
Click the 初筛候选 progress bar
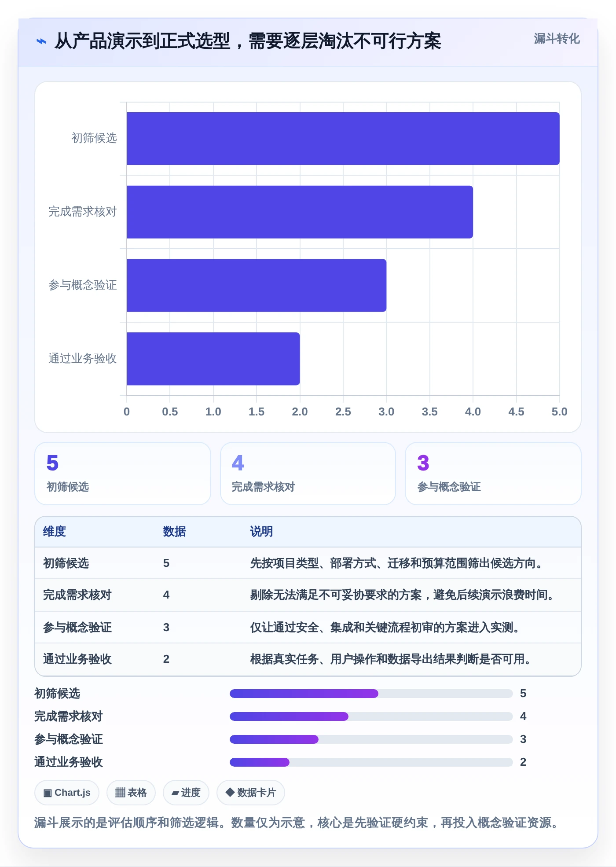tap(371, 694)
